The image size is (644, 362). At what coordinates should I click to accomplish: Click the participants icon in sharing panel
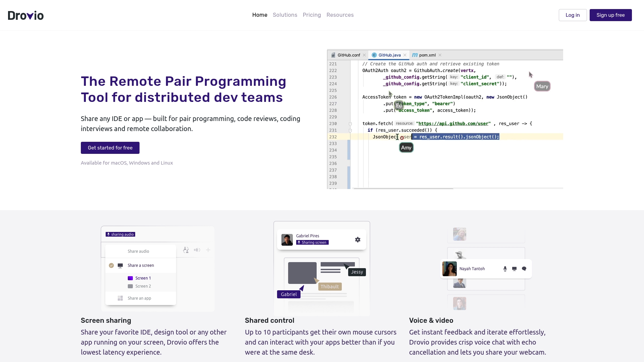click(186, 250)
